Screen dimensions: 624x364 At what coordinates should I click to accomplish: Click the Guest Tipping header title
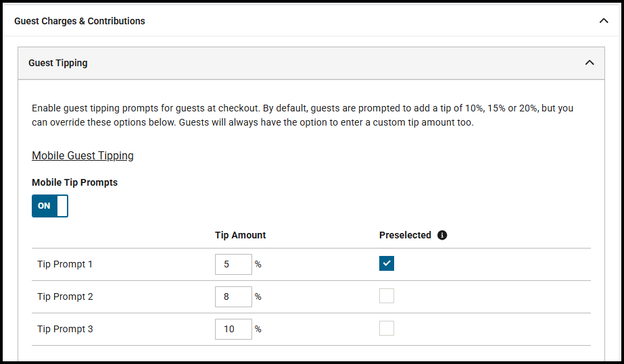click(58, 63)
